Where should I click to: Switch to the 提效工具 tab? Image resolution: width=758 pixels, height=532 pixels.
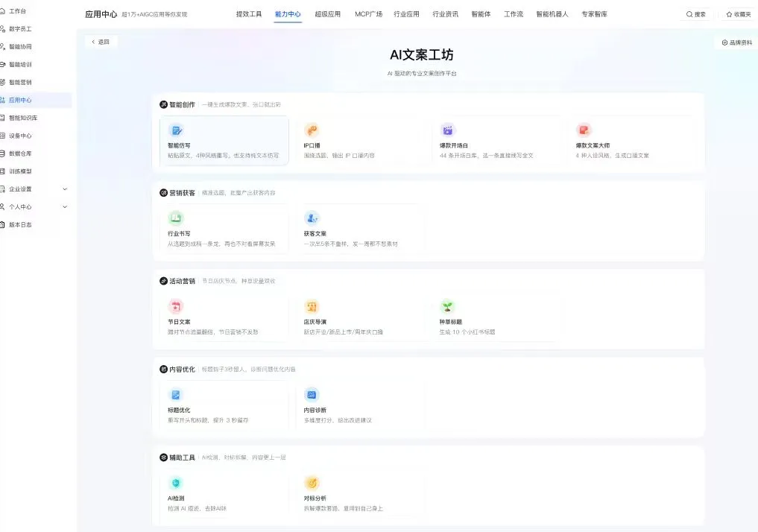point(249,14)
